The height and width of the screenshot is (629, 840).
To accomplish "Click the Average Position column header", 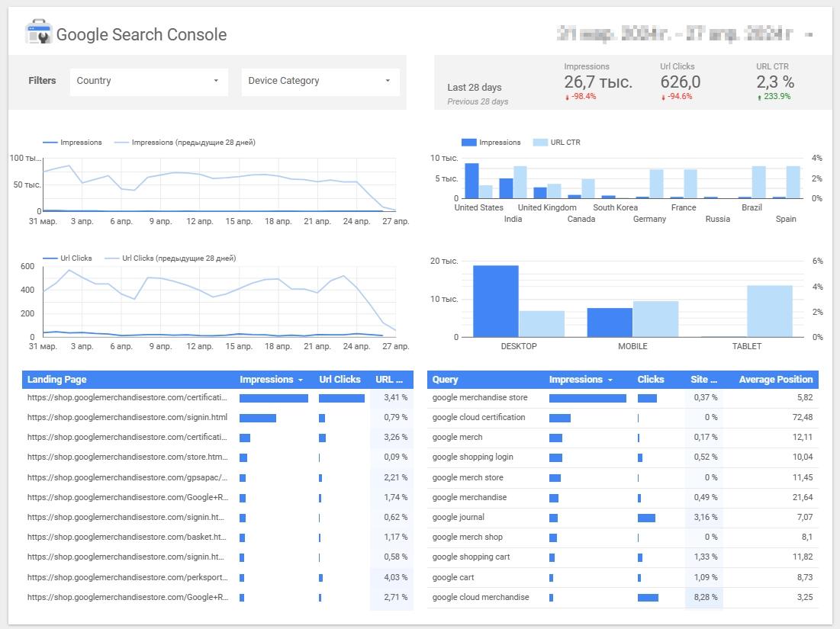I will coord(775,380).
